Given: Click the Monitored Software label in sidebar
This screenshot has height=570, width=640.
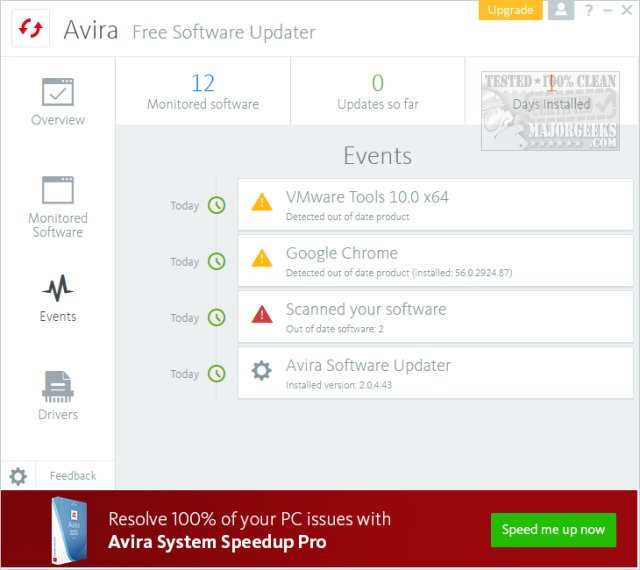Looking at the screenshot, I should [58, 225].
